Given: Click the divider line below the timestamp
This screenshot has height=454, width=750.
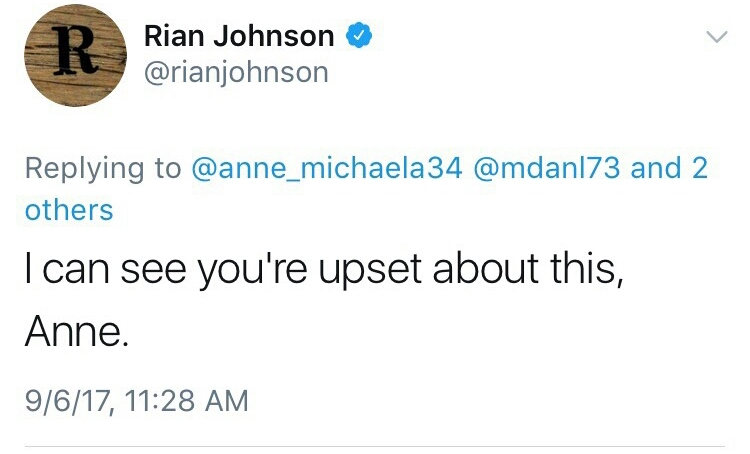Looking at the screenshot, I should click(x=375, y=446).
